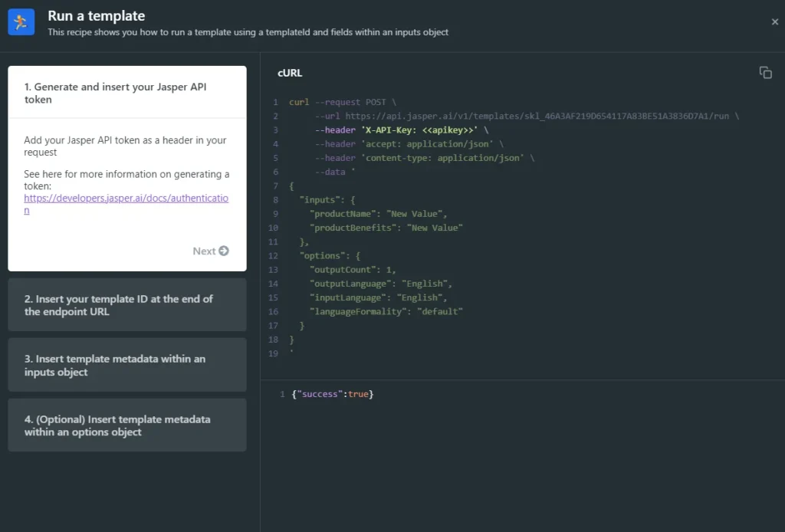Click the Run a template title
785x532 pixels.
96,15
